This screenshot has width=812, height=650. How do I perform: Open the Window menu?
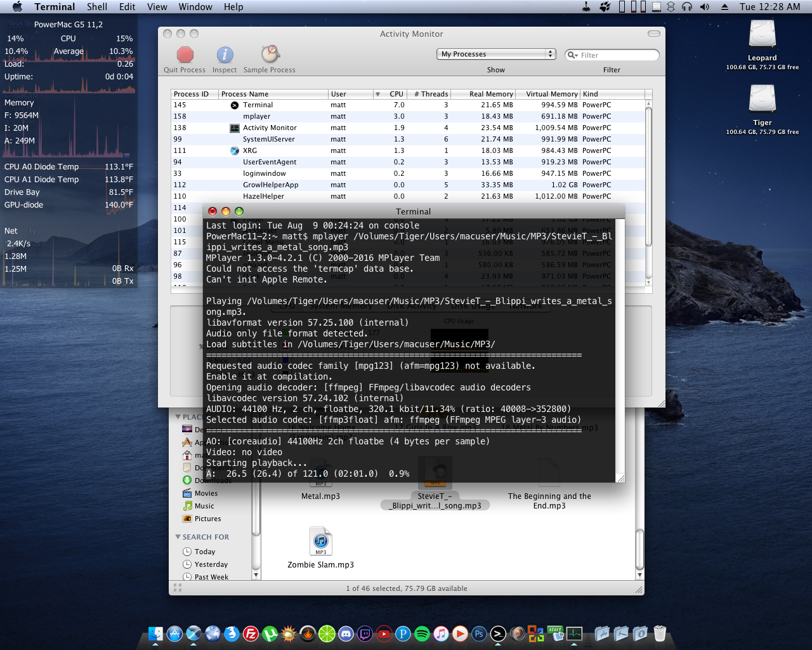[195, 7]
